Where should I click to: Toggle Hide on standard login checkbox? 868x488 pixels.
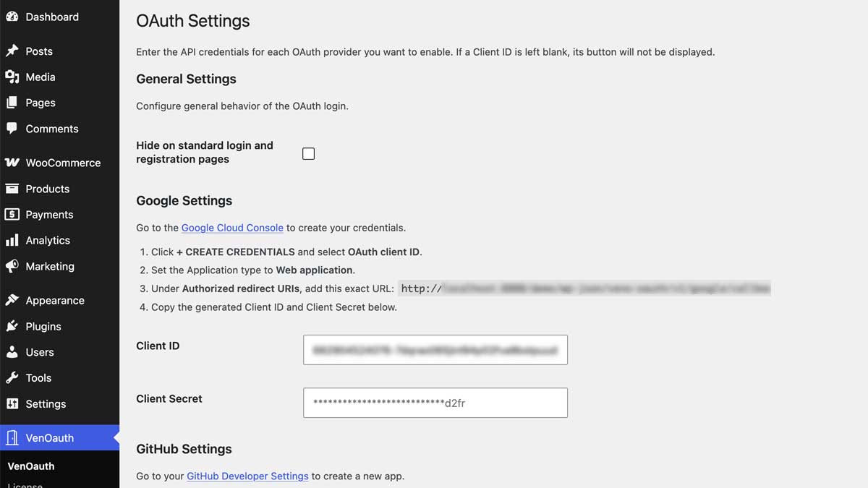[308, 153]
